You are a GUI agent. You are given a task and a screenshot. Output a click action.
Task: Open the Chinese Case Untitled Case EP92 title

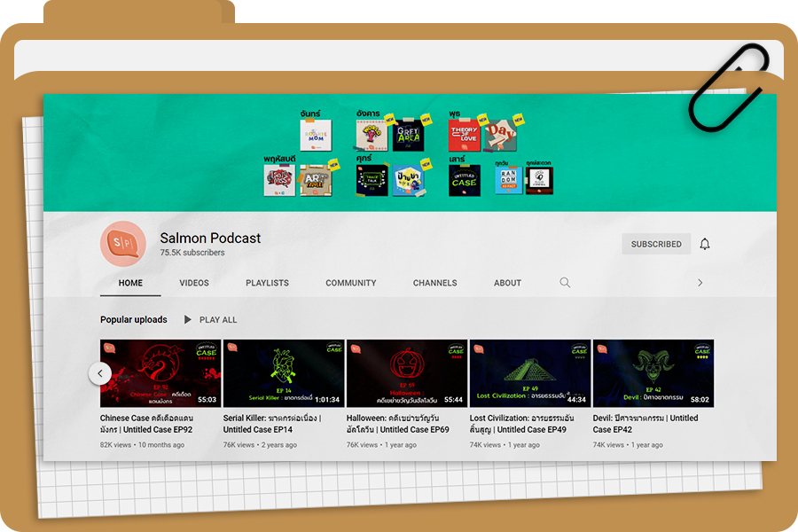146,424
